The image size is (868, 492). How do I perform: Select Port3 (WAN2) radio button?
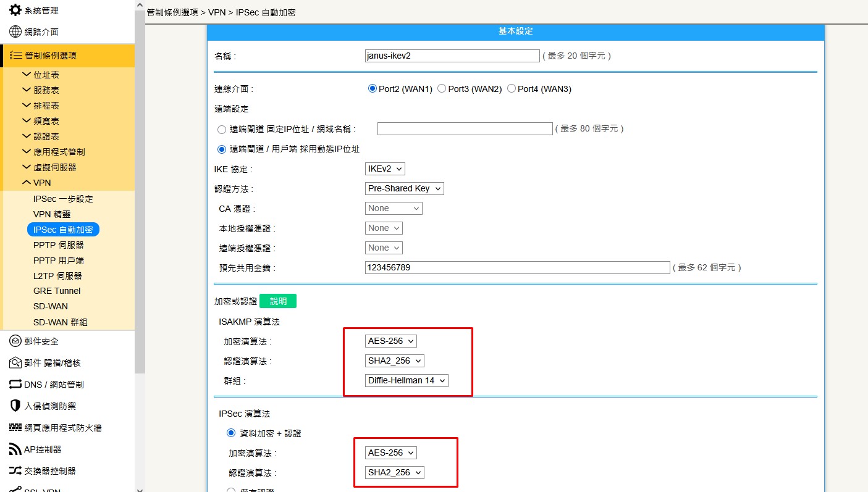coord(442,89)
